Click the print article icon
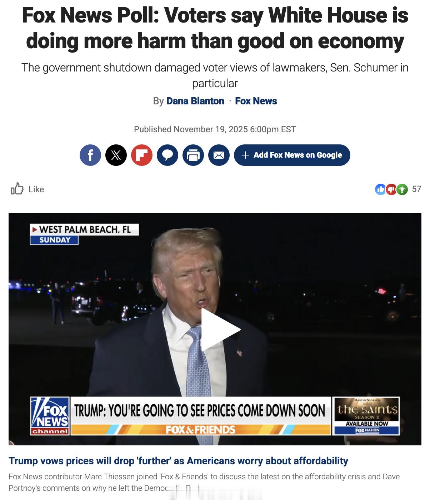This screenshot has height=504, width=430. click(x=193, y=155)
